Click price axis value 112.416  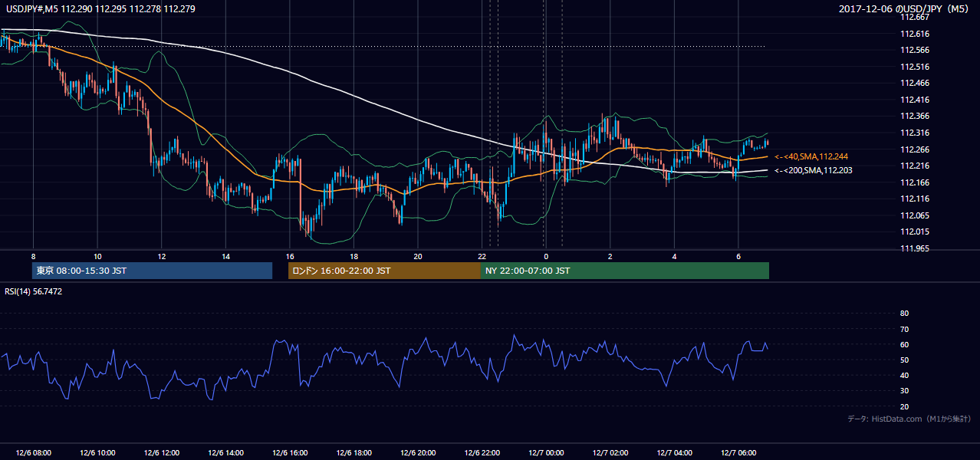tap(915, 100)
